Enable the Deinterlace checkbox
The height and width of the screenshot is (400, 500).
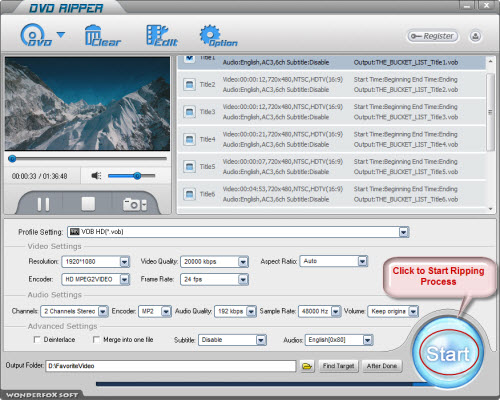pos(37,340)
